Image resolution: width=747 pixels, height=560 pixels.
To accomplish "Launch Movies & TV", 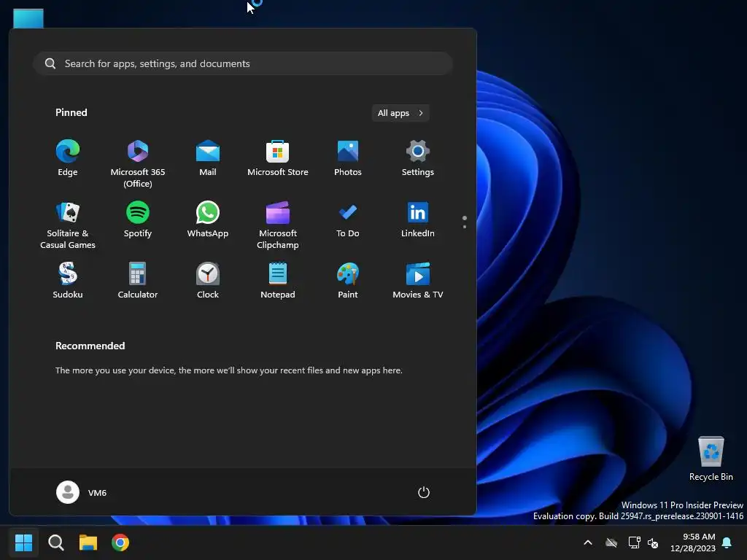I will [x=418, y=281].
